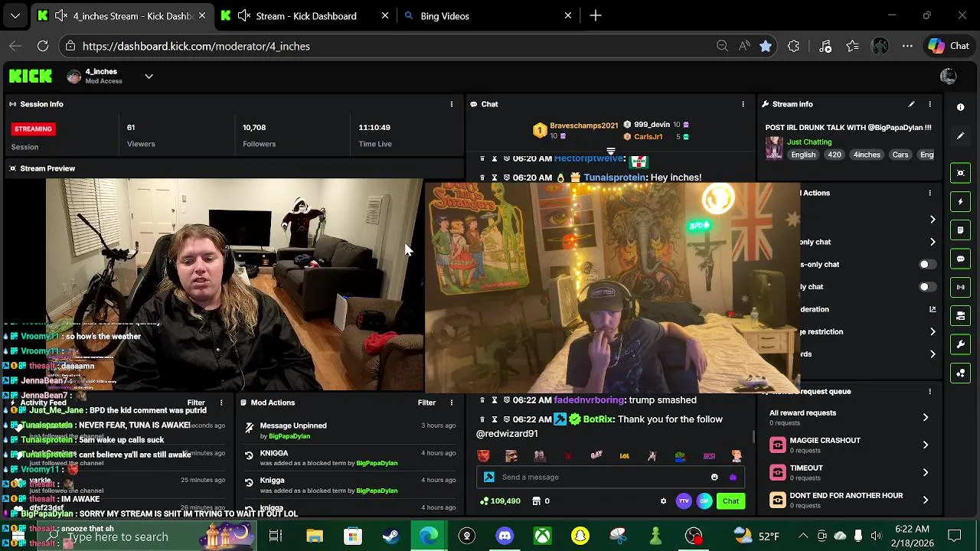Image resolution: width=980 pixels, height=551 pixels.
Task: Open the emoji picker in chat input
Action: click(714, 477)
